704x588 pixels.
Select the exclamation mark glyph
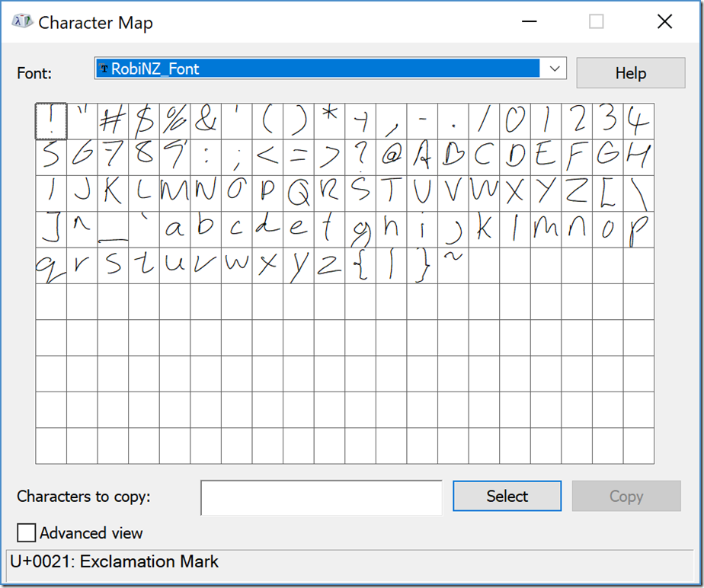tap(51, 121)
